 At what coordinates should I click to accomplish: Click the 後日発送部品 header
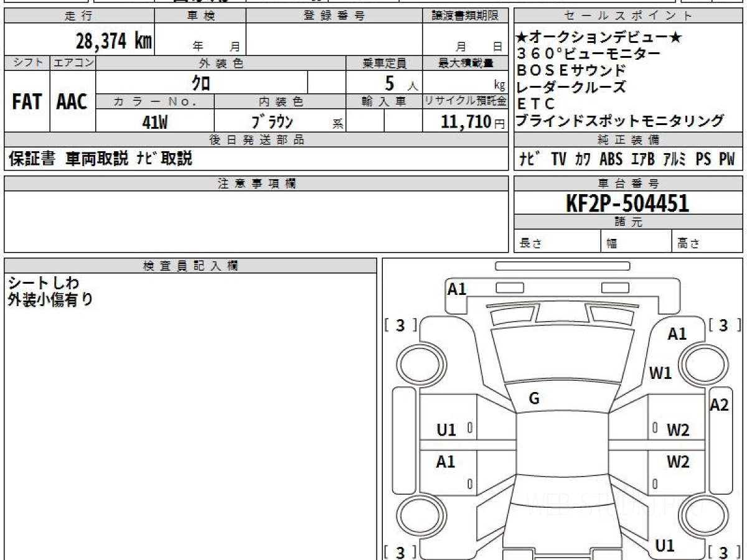click(x=256, y=140)
